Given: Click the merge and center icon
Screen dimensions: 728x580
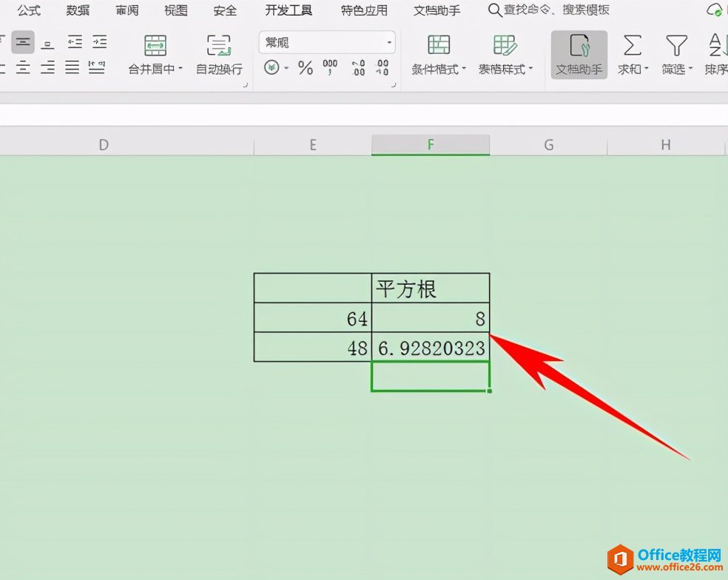Looking at the screenshot, I should pos(155,45).
